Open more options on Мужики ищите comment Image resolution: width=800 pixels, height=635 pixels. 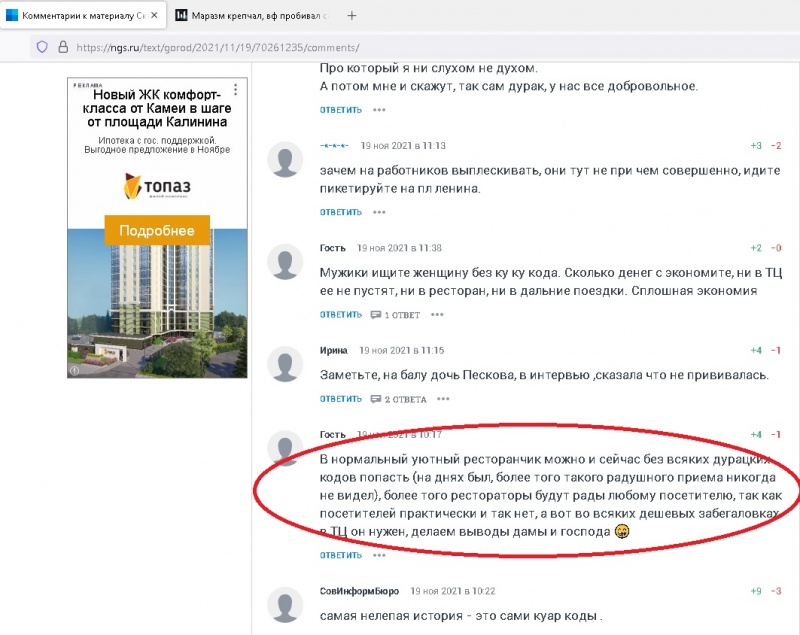point(437,315)
